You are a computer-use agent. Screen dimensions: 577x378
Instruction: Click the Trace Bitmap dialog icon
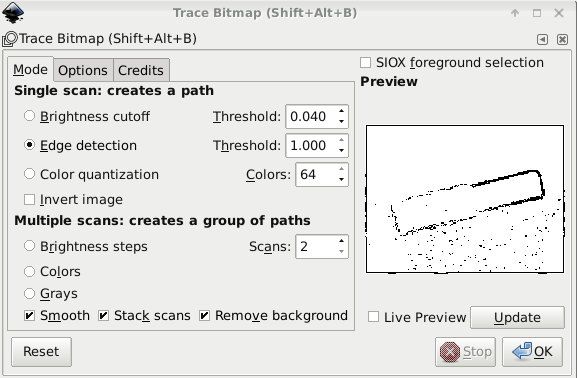(10, 39)
